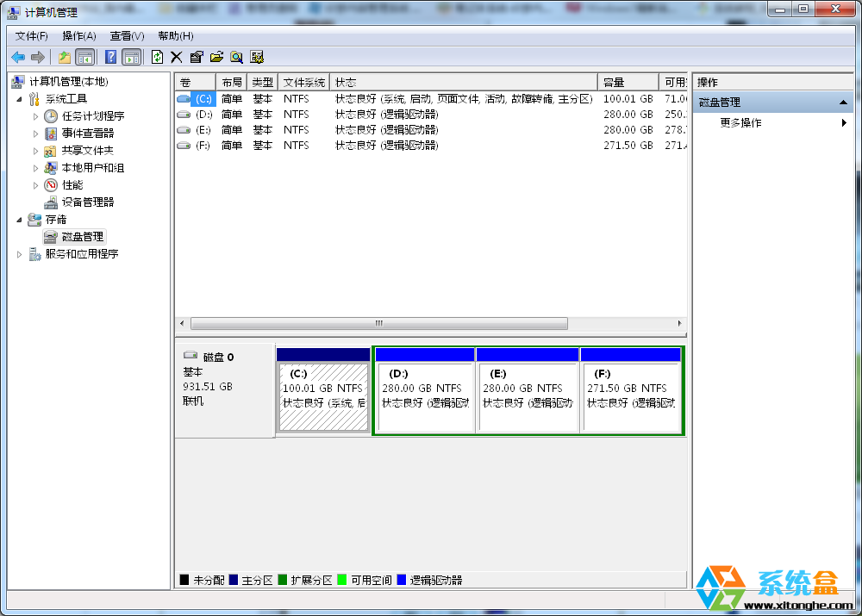Expand the 服务和应用程序 tree node
This screenshot has width=862, height=616.
click(20, 254)
